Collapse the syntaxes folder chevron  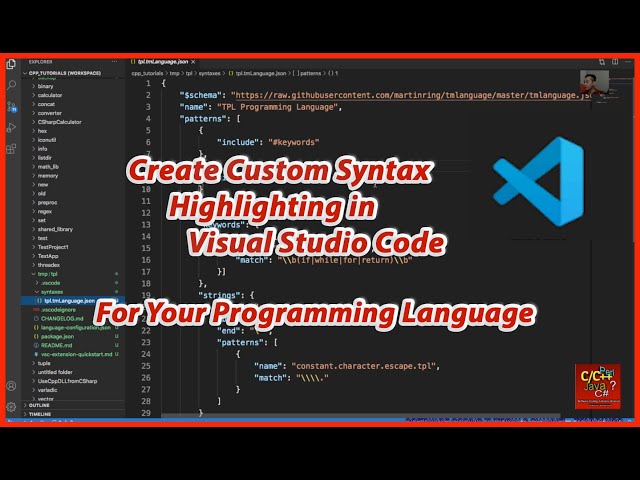37,292
